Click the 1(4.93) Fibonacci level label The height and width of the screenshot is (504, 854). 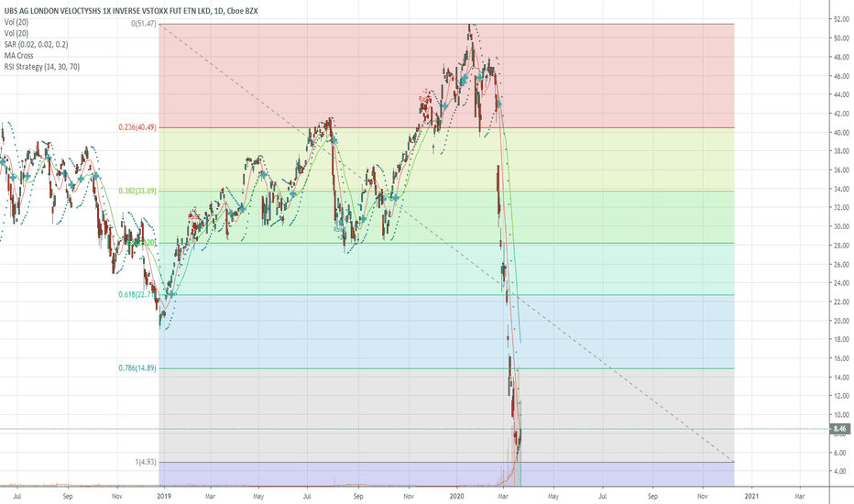146,462
